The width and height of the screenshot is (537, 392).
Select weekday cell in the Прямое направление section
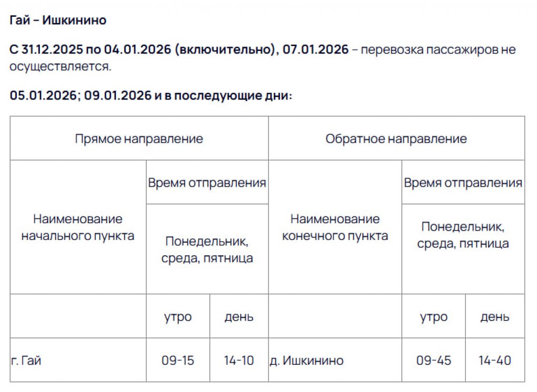coord(207,250)
